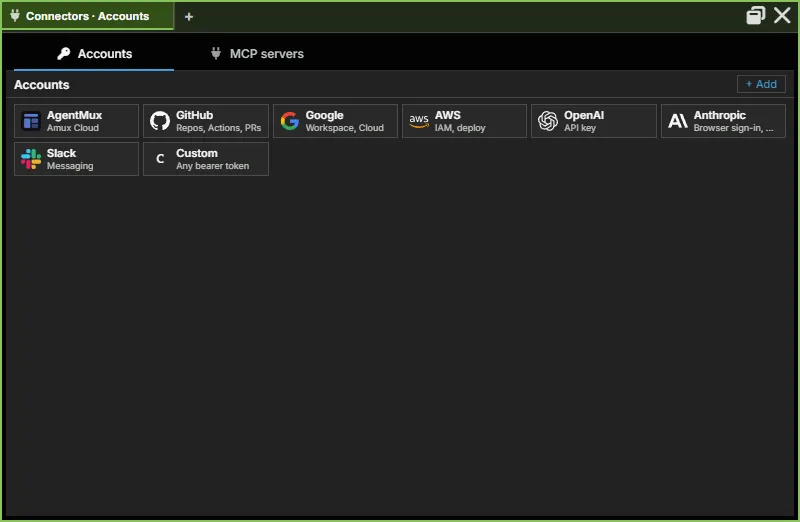Click the Browser sign-in subtitle text
This screenshot has height=522, width=800.
tap(733, 128)
